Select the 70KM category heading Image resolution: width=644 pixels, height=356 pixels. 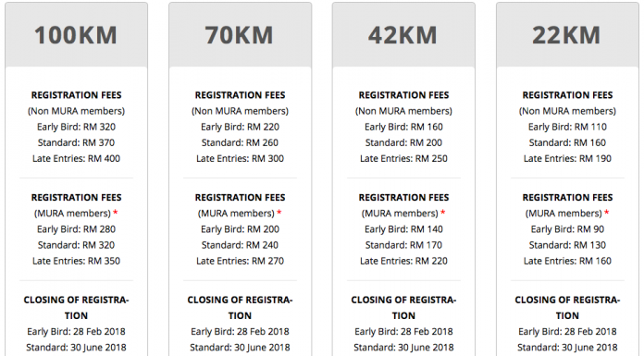[x=240, y=35]
